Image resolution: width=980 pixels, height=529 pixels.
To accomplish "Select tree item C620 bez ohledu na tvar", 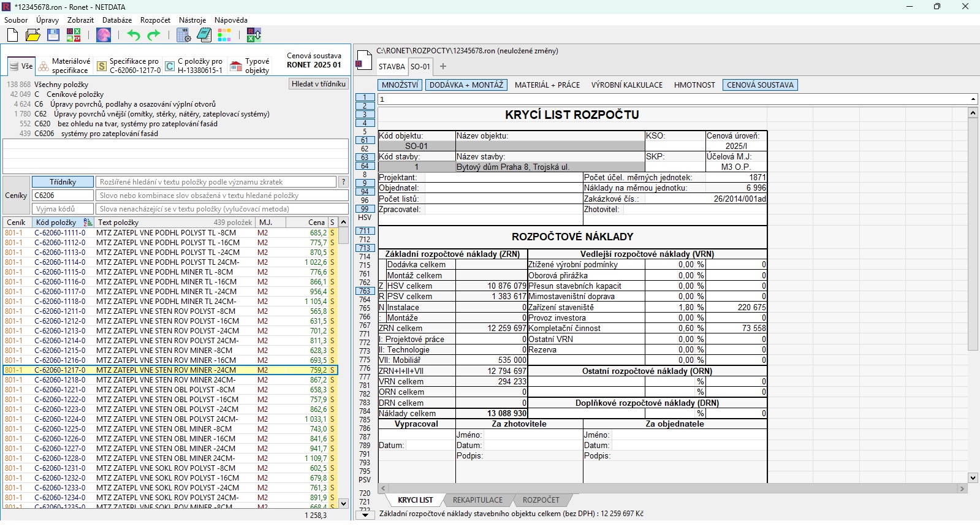I will (126, 124).
